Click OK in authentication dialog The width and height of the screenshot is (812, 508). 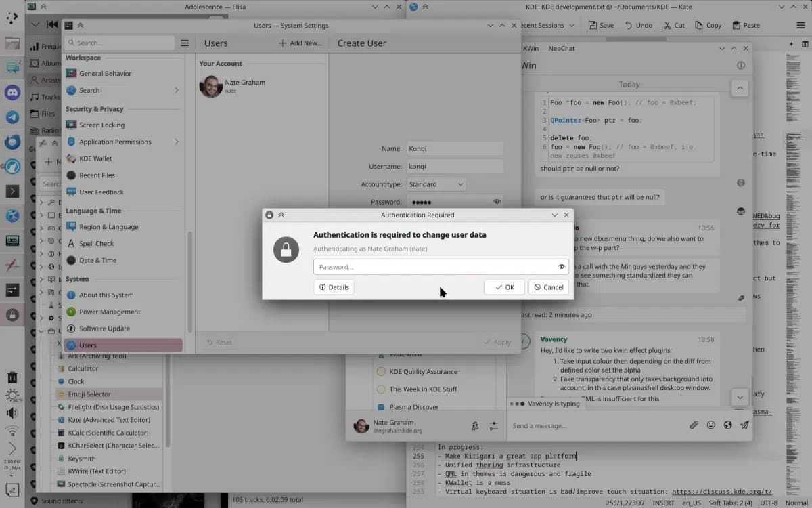[x=505, y=287]
